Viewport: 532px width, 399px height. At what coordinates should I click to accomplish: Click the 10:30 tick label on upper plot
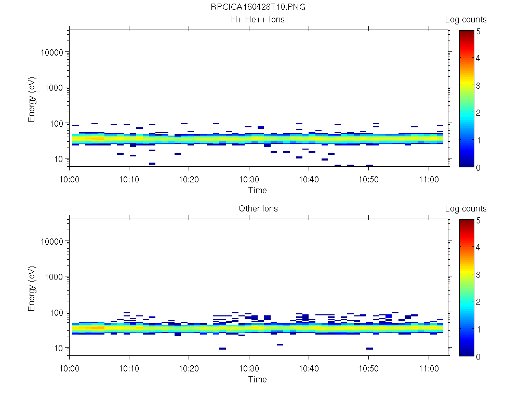coord(249,179)
